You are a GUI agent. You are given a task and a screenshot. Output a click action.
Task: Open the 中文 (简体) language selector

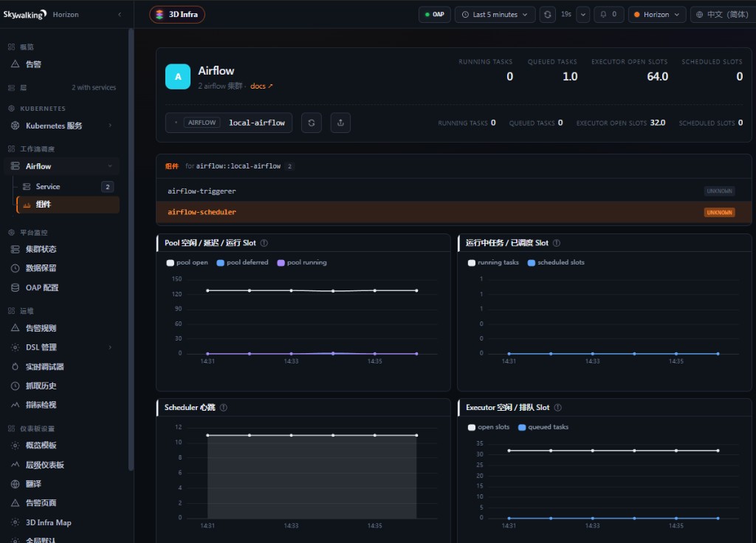[722, 15]
